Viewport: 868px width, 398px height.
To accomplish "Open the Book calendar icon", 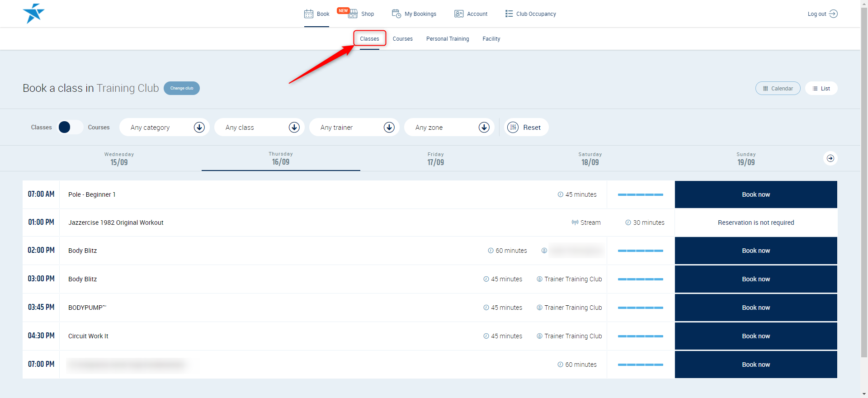I will pos(309,14).
